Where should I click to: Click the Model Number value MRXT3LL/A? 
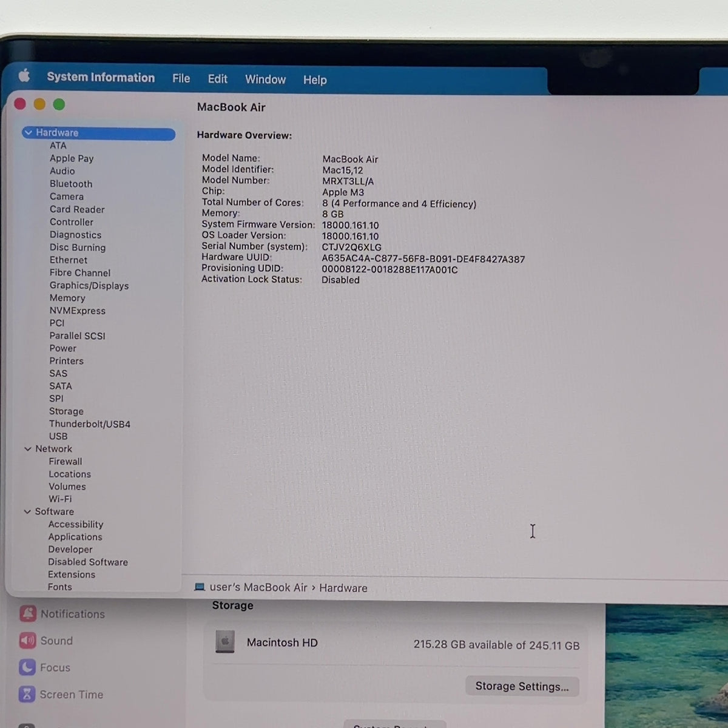(348, 181)
